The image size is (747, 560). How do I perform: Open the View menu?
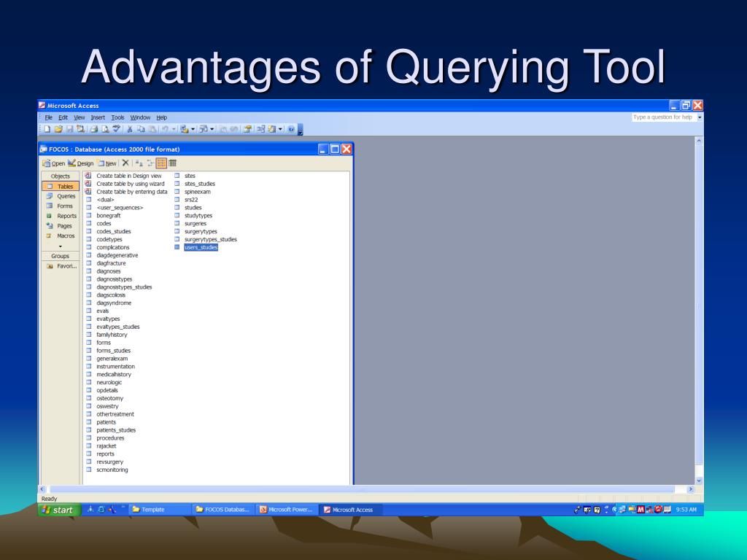point(79,117)
